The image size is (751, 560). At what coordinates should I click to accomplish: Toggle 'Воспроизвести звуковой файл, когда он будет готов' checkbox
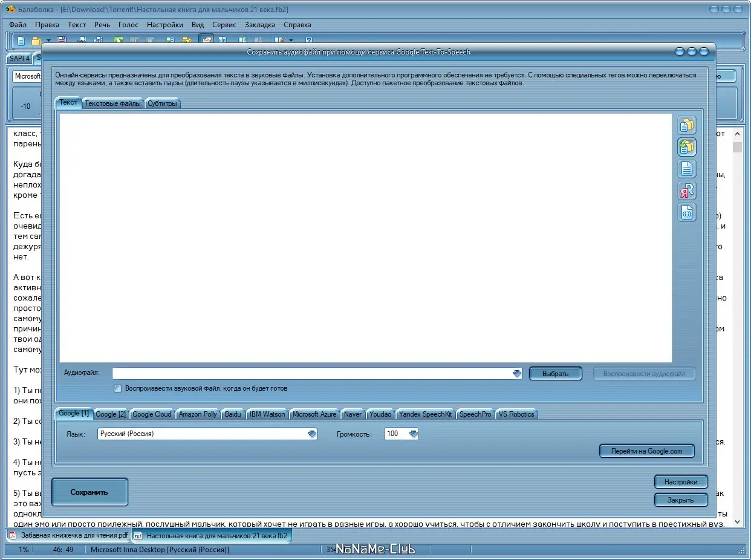(x=118, y=388)
